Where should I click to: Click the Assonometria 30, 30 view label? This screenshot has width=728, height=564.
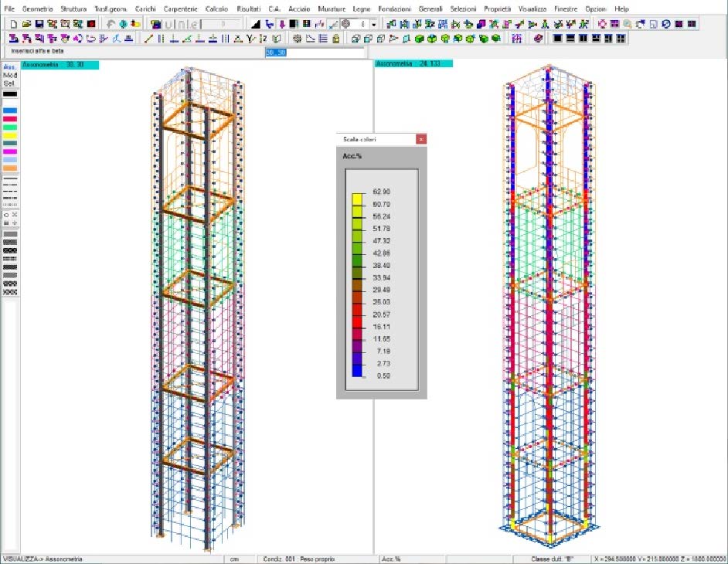click(59, 66)
